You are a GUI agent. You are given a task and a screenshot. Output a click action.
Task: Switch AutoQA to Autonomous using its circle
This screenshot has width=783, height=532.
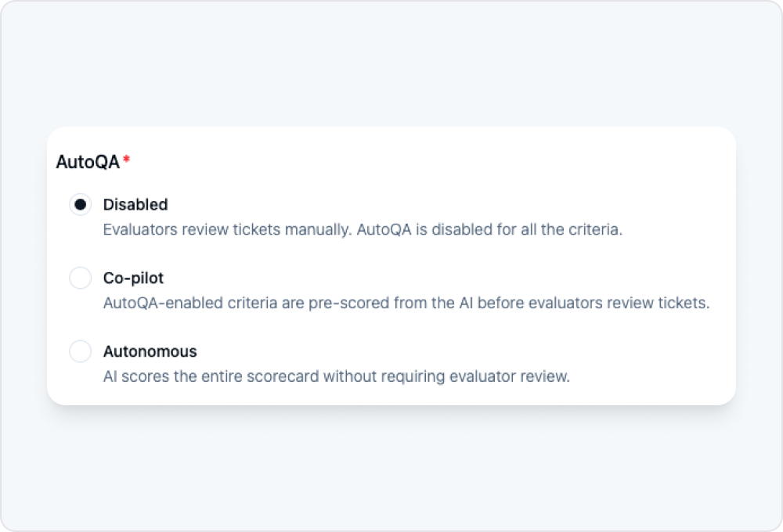[80, 351]
